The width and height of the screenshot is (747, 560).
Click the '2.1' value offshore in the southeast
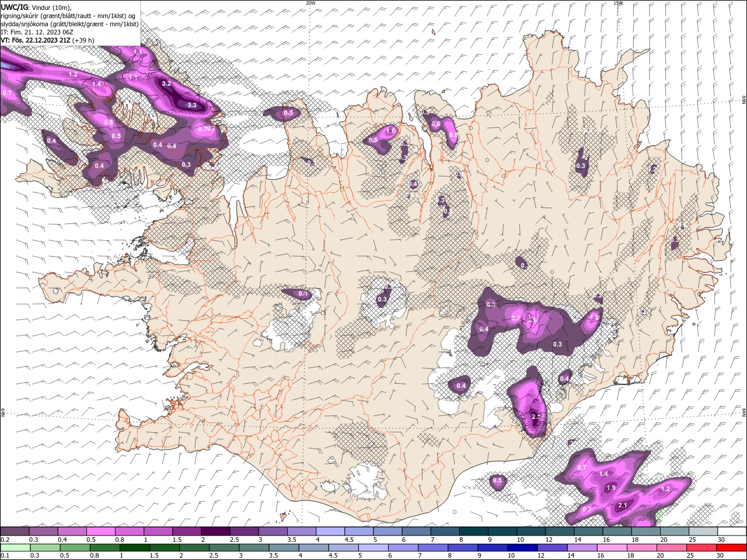pos(622,505)
